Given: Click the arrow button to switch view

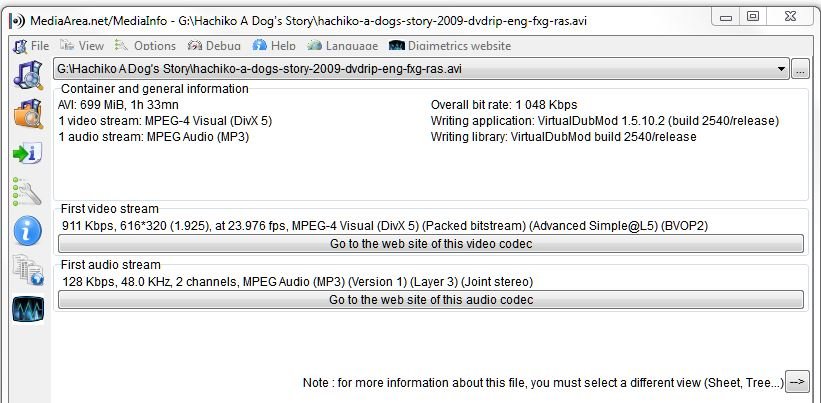Looking at the screenshot, I should pos(797,382).
